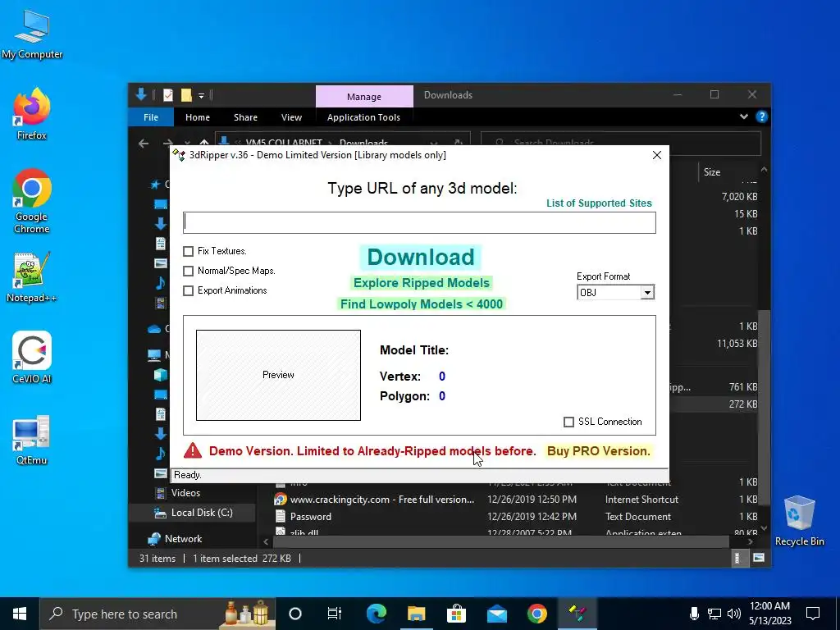The height and width of the screenshot is (630, 840).
Task: Open volume speaker tray icon
Action: click(x=734, y=614)
